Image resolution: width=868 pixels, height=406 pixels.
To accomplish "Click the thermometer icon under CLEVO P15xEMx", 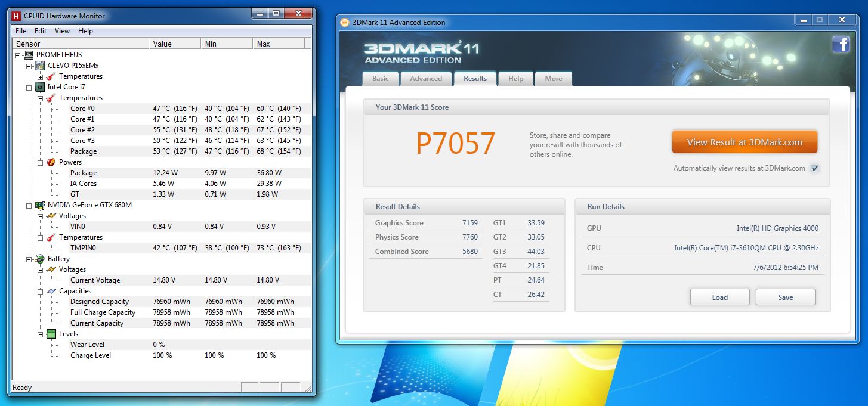I will coord(51,76).
